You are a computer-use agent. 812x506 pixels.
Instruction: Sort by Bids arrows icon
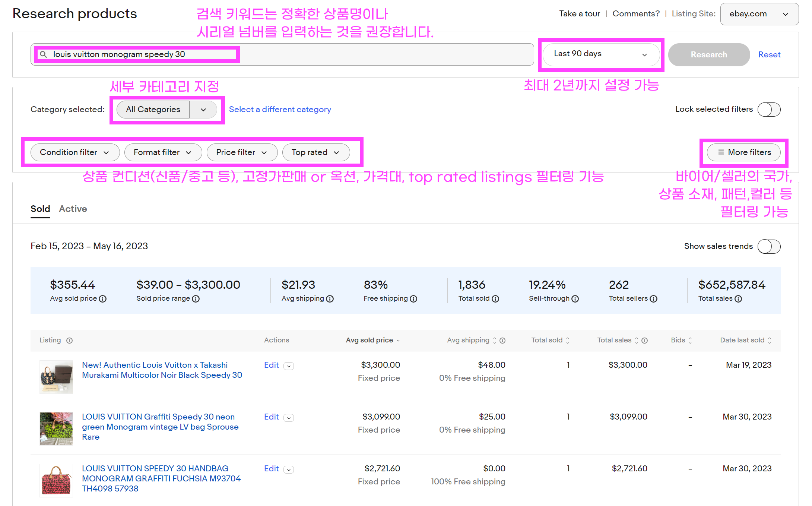tap(690, 341)
